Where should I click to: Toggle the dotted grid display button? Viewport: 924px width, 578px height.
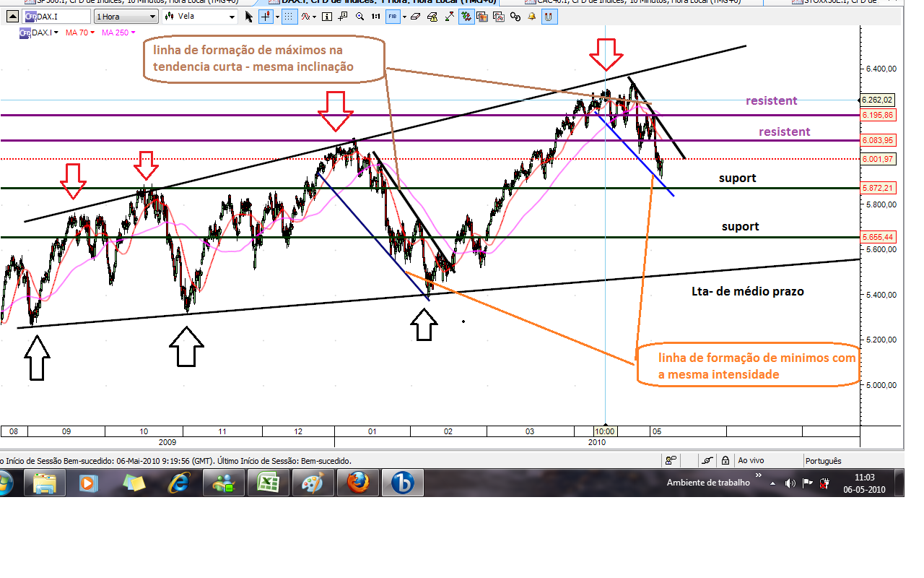289,17
